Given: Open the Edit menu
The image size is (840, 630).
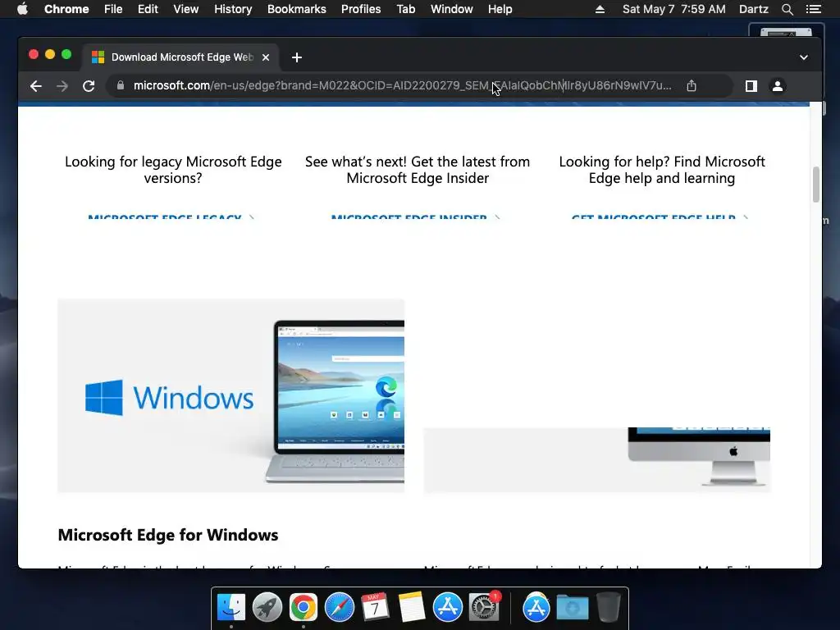Looking at the screenshot, I should pos(148,9).
